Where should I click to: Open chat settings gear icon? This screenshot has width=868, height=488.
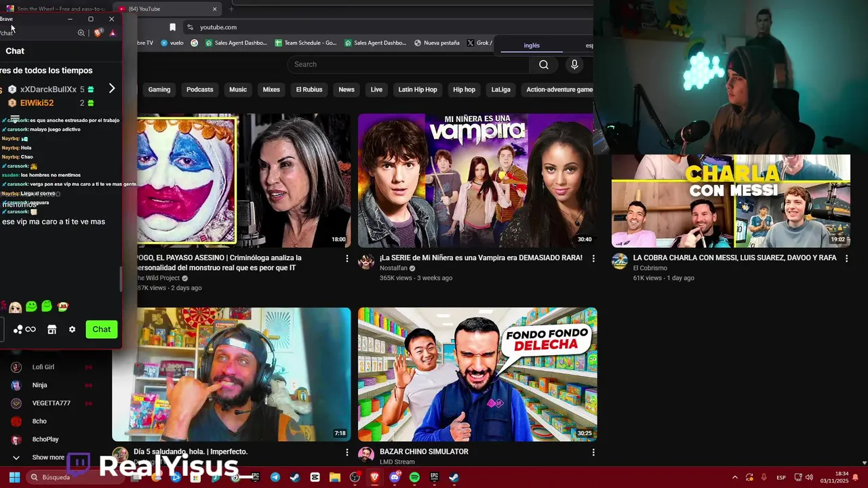72,329
